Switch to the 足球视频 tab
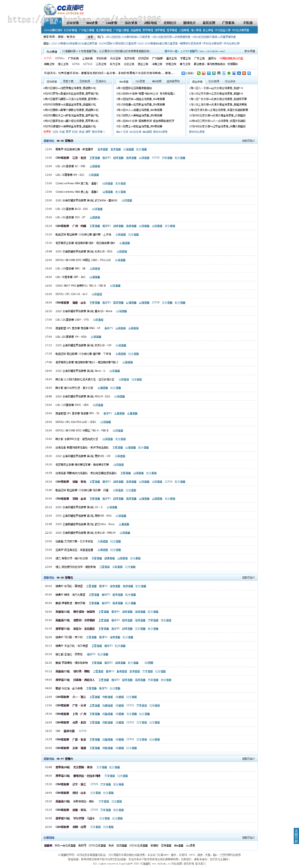The width and height of the screenshot is (299, 868). point(84,81)
